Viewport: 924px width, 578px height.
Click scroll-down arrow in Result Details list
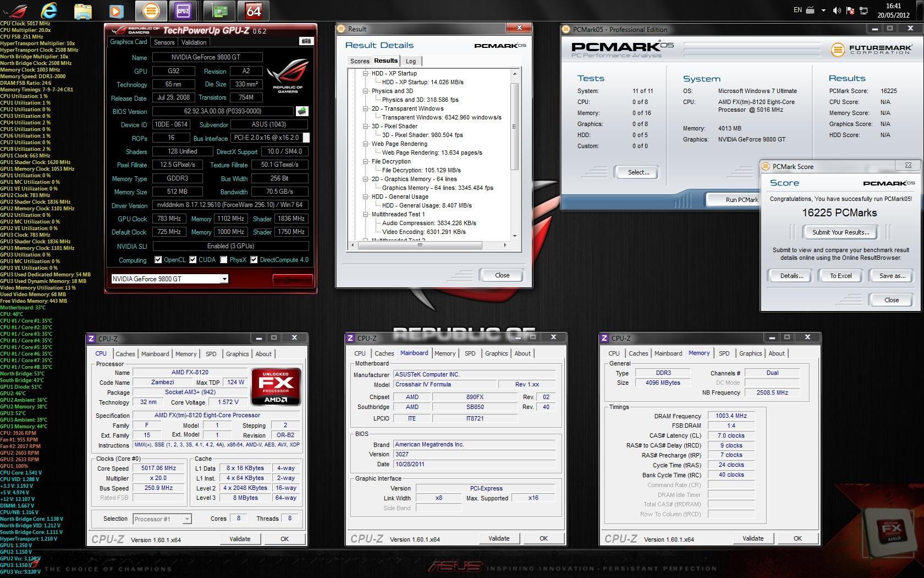coord(515,236)
